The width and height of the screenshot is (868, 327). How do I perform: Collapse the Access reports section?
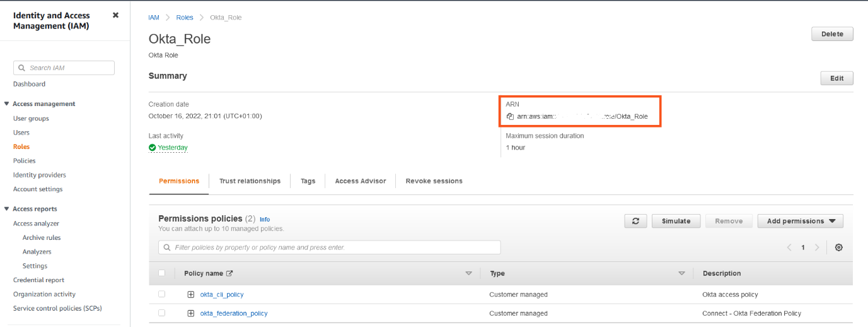[6, 209]
